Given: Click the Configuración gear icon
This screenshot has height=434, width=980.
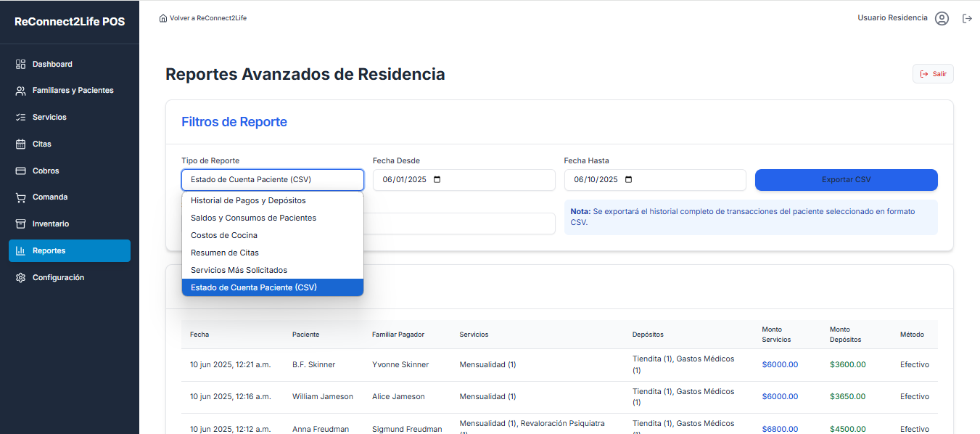Looking at the screenshot, I should pos(20,277).
